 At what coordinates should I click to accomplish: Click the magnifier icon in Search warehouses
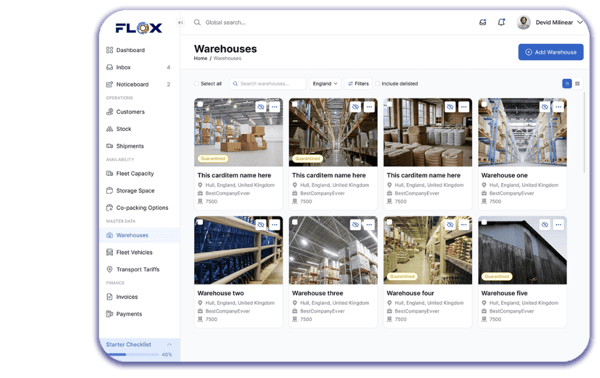point(235,83)
